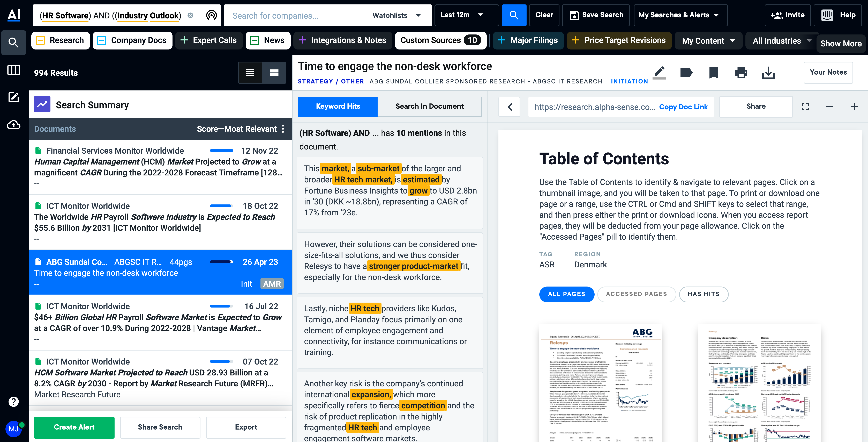868x442 pixels.
Task: Click the smart synonyms radar icon
Action: tap(211, 15)
